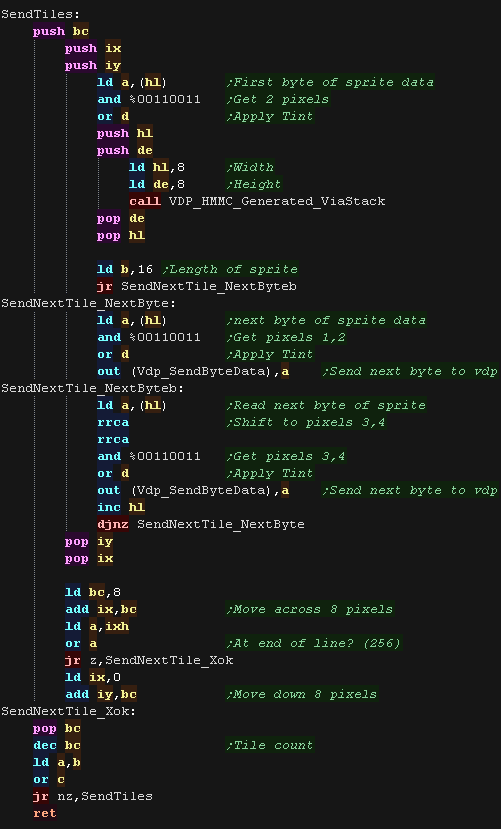Image resolution: width=501 pixels, height=829 pixels.
Task: Click the 'ld a,ixh' instruction
Action: coord(97,627)
